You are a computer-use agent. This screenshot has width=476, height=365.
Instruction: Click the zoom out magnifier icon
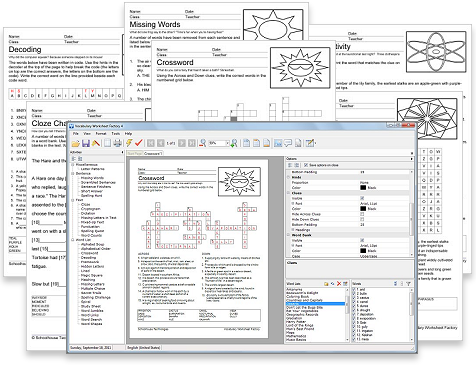(x=202, y=143)
